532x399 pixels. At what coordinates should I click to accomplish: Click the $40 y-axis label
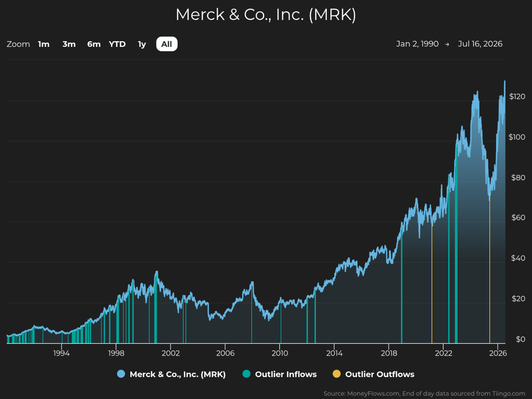(x=518, y=258)
